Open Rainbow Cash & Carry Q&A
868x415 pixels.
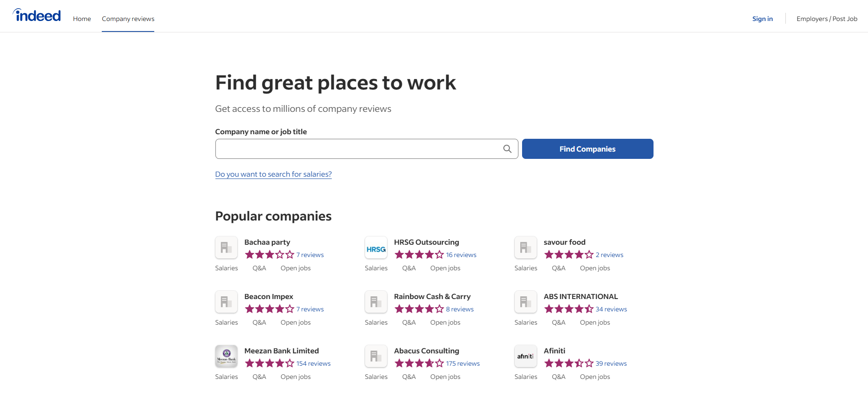(409, 322)
